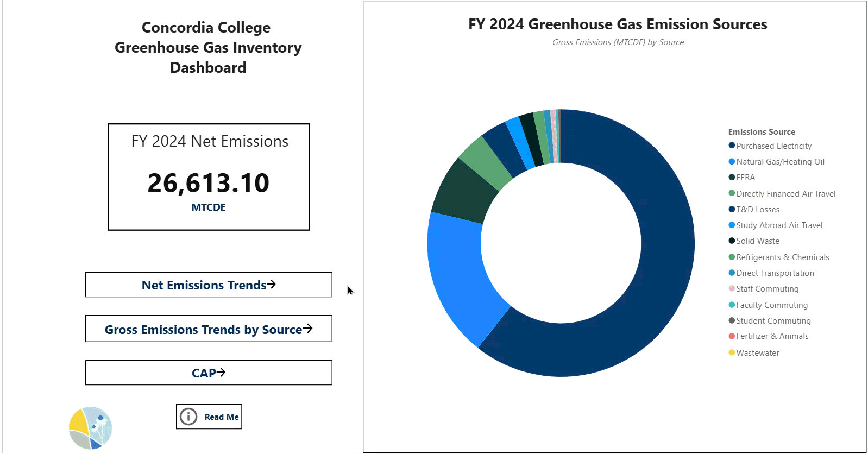Select Refrigerants & Chemicals legend entry
The width and height of the screenshot is (868, 454).
(782, 257)
